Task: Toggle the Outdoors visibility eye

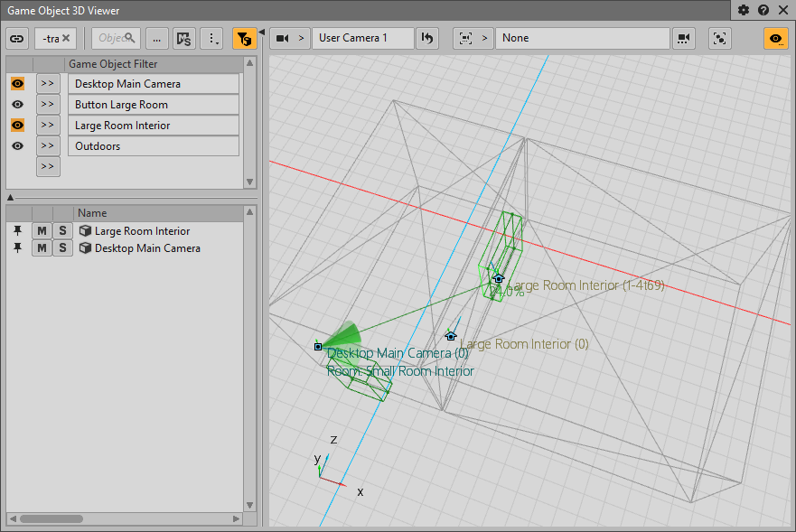Action: 17,146
